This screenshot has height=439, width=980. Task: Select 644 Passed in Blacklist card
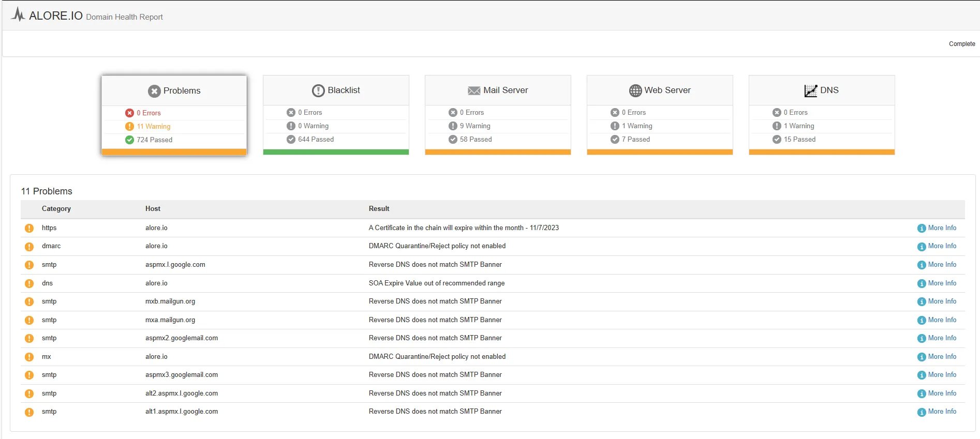[316, 139]
